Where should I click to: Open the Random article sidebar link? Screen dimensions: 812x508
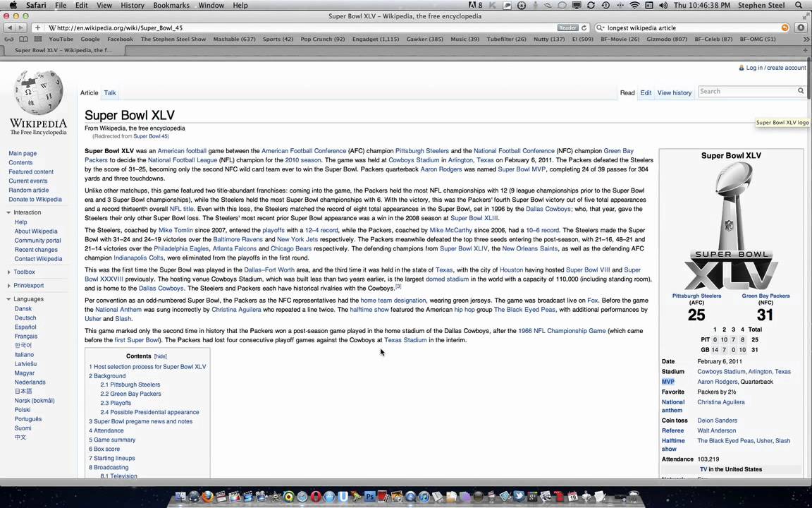pos(28,190)
